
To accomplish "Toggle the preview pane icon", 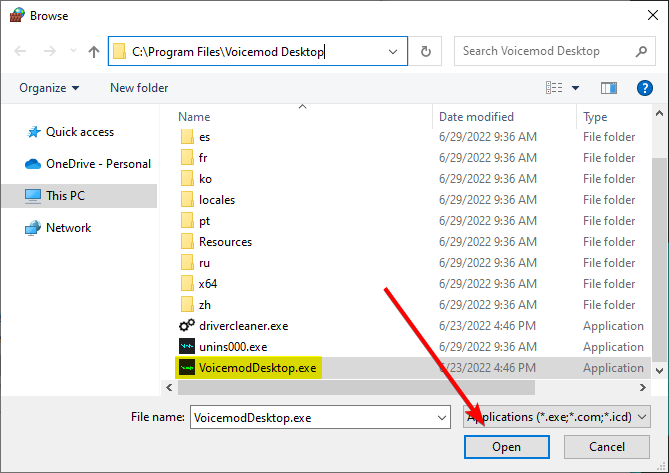I will (608, 88).
